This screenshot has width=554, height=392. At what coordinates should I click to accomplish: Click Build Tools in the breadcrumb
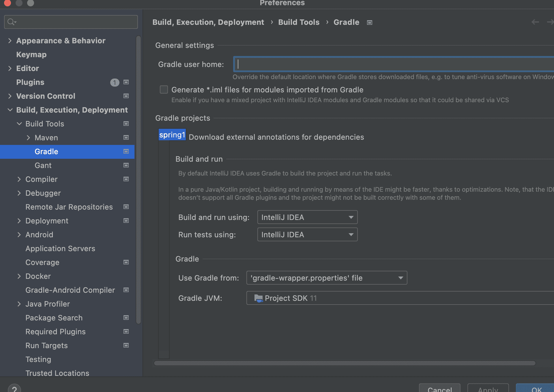click(x=299, y=22)
